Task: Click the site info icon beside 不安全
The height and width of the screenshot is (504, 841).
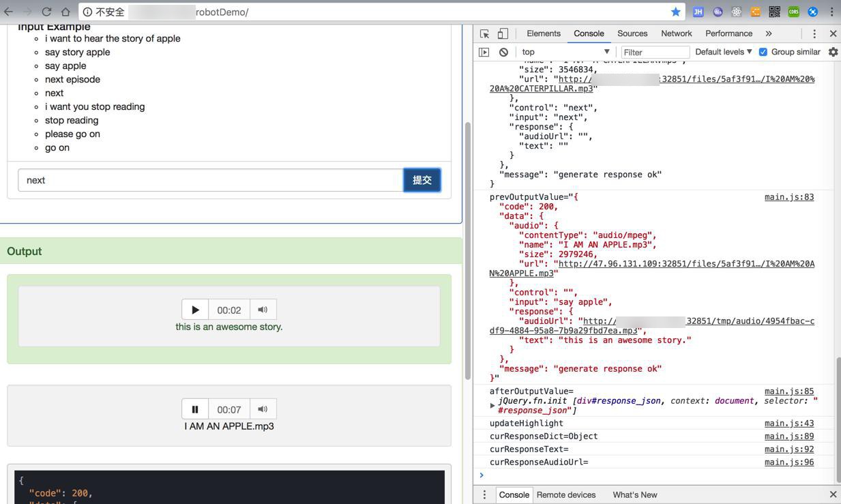Action: coord(87,12)
